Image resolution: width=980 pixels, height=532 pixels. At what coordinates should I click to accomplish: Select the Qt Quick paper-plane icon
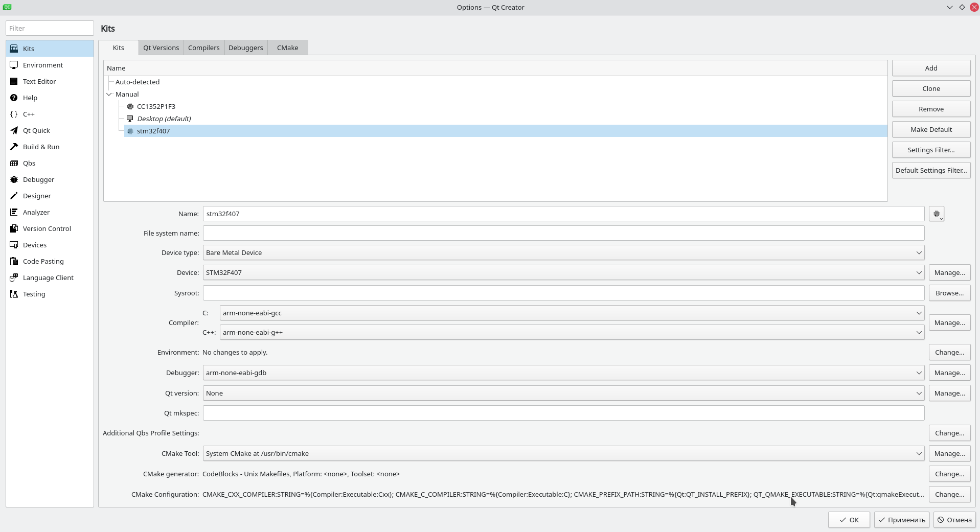[14, 130]
